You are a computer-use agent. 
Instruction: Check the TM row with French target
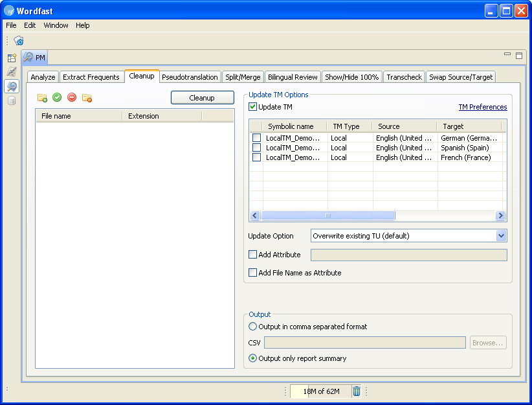click(256, 157)
